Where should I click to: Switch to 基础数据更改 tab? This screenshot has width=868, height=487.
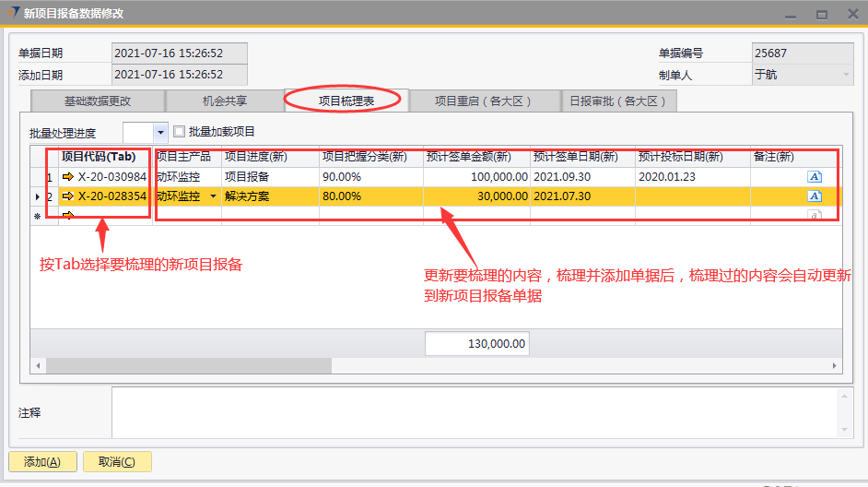click(97, 101)
